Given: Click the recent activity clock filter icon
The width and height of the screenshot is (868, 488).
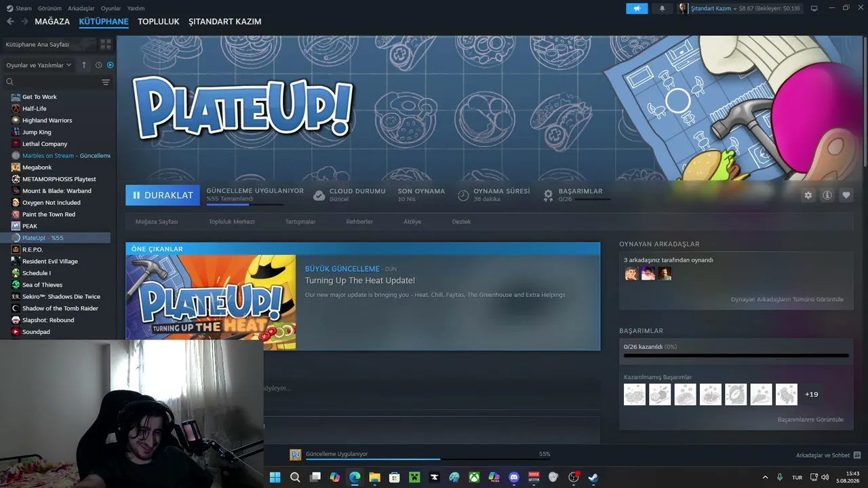Looking at the screenshot, I should click(98, 65).
